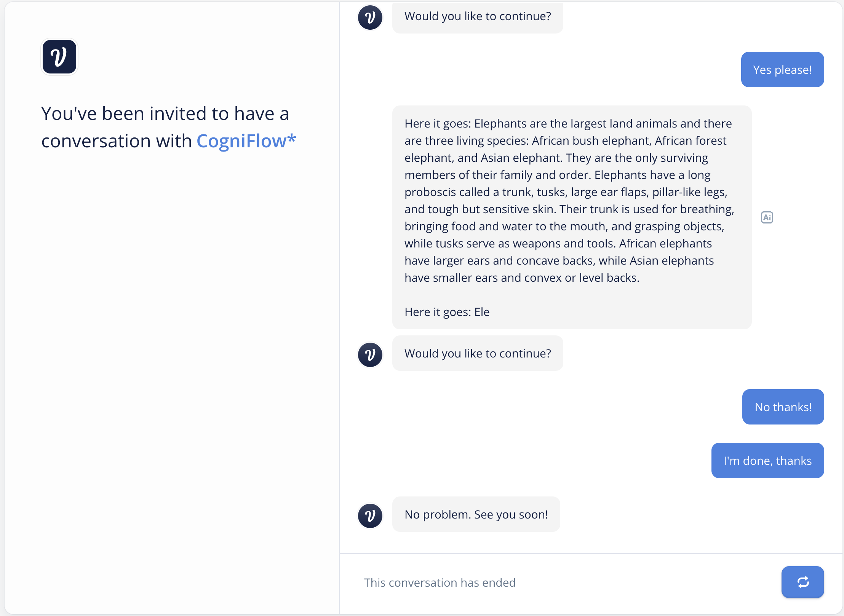The height and width of the screenshot is (616, 844).
Task: Click the 'You've been invited' heading text
Action: 165,113
